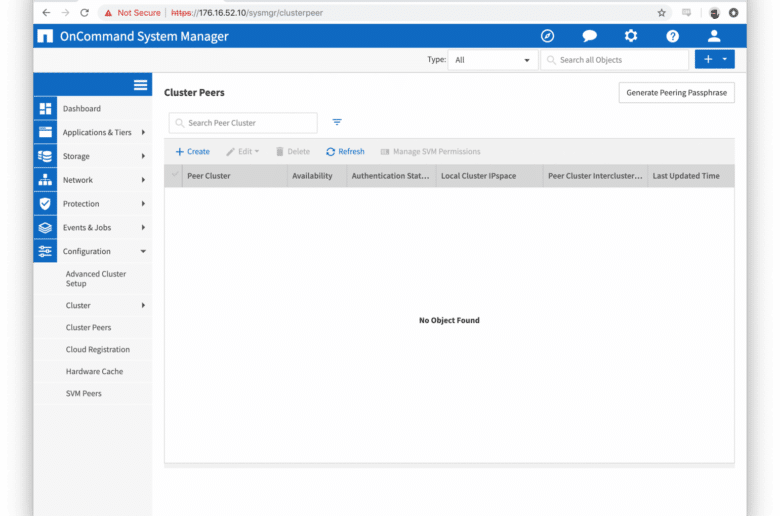Reload the page with browser refresh icon
780x516 pixels.
pyautogui.click(x=85, y=13)
